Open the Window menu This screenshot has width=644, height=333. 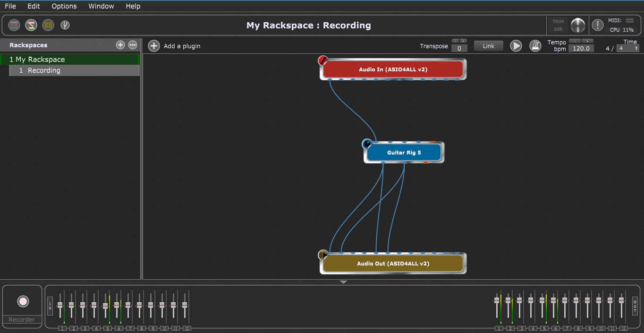101,6
